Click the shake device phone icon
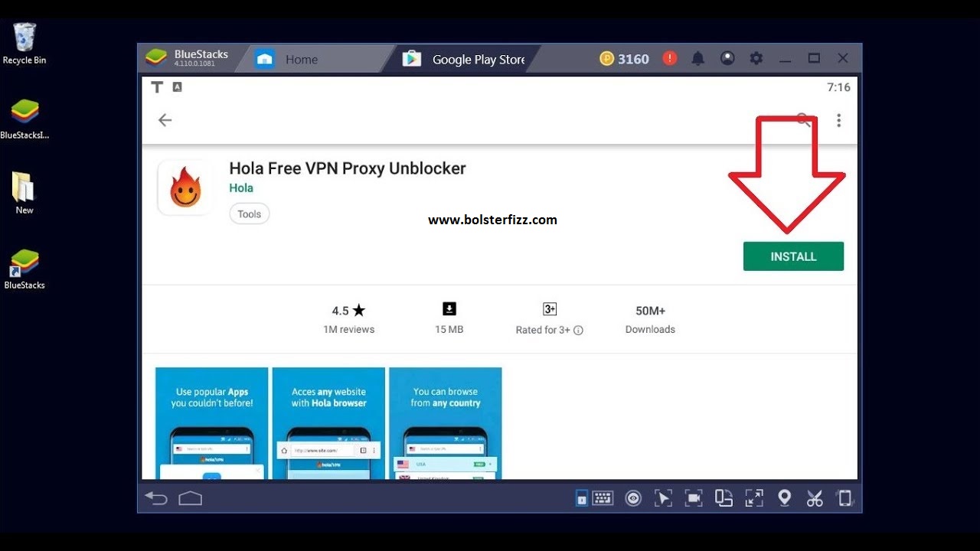This screenshot has width=980, height=551. pos(844,498)
